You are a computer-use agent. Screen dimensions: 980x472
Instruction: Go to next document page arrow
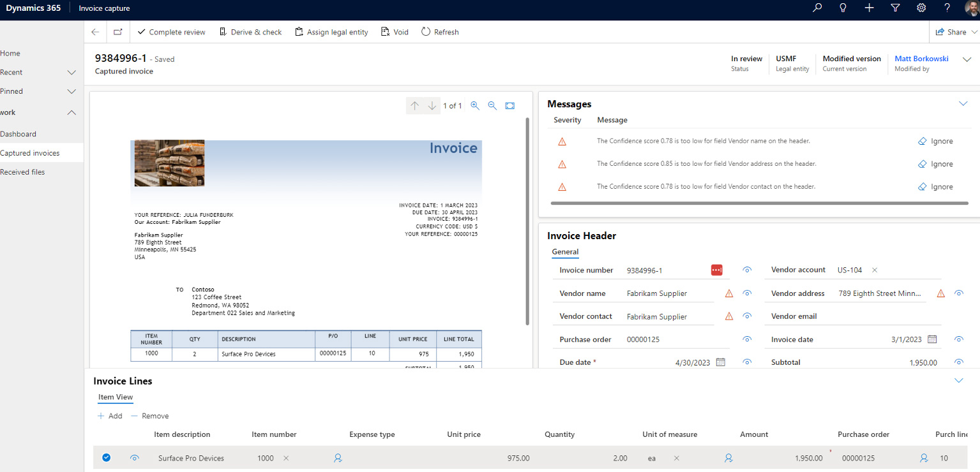432,106
